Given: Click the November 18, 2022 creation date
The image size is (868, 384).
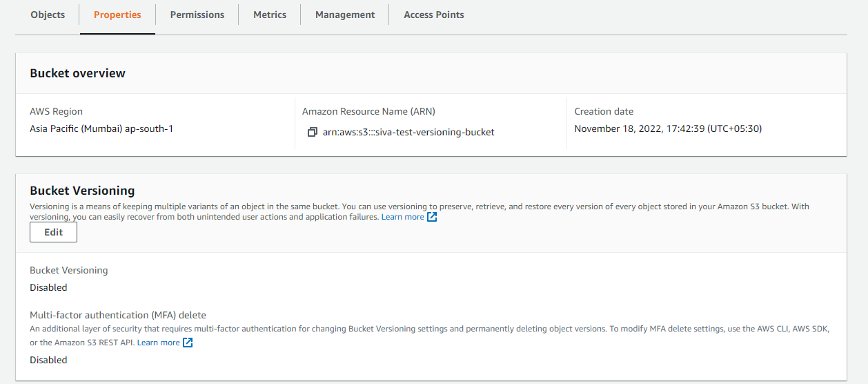Looking at the screenshot, I should pos(668,128).
